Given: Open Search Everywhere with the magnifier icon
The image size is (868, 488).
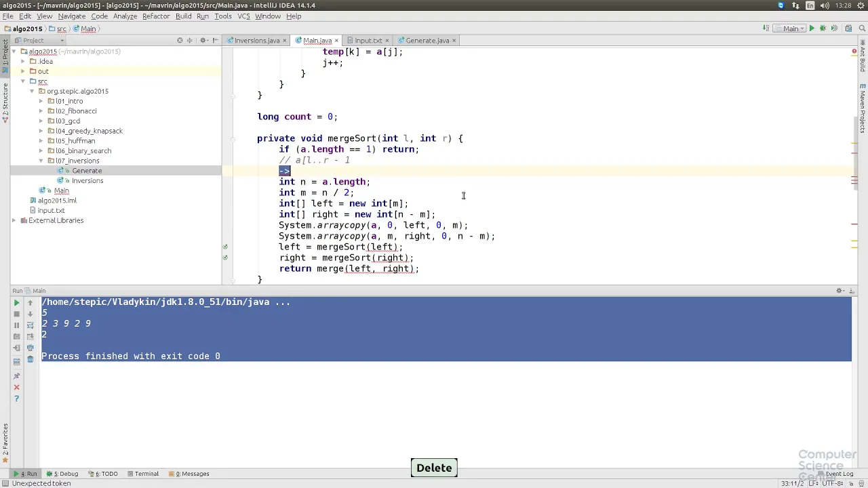Looking at the screenshot, I should 862,28.
